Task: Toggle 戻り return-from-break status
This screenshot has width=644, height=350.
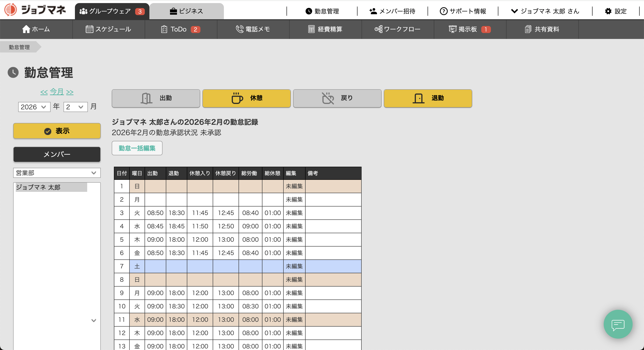Action: pos(337,98)
